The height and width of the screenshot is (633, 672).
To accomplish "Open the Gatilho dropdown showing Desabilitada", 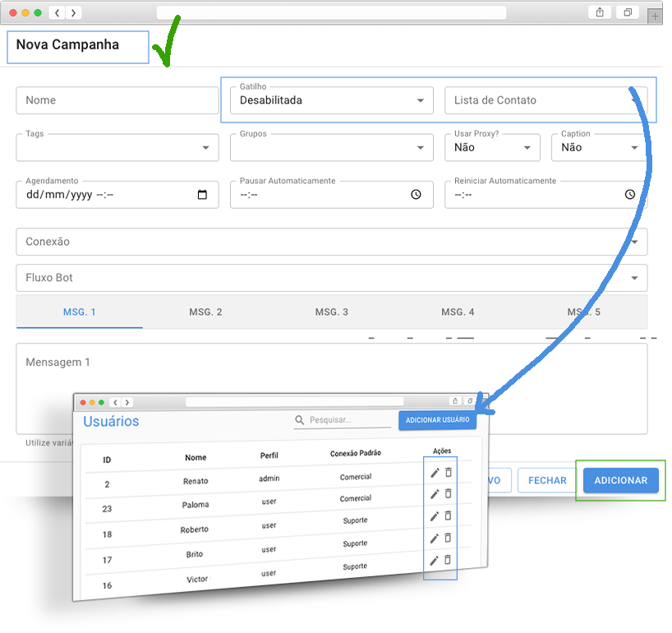I will tap(331, 100).
